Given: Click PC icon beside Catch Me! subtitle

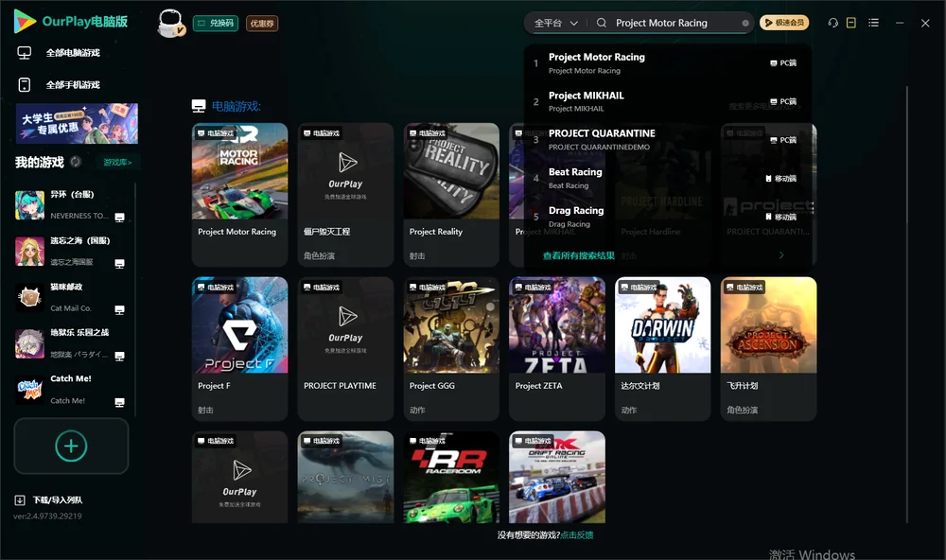Looking at the screenshot, I should pos(119,402).
